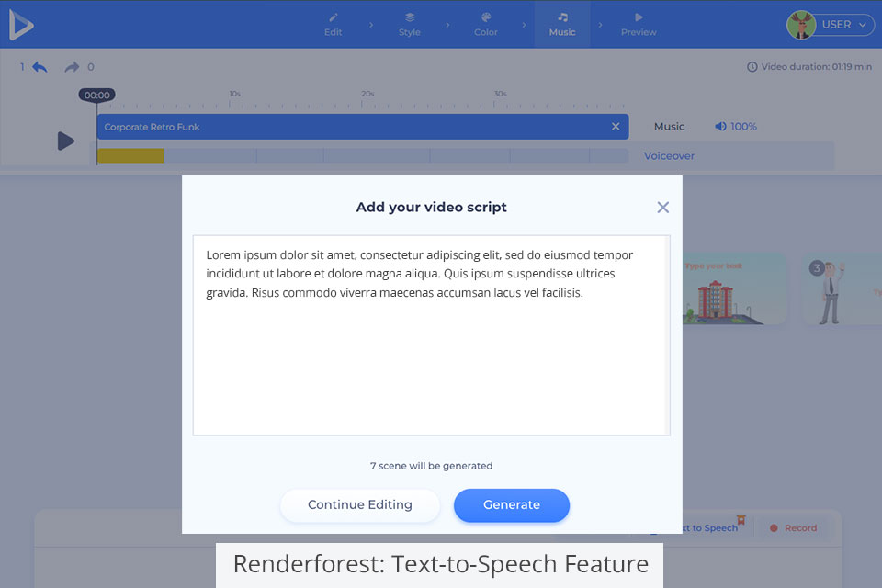This screenshot has width=882, height=588.
Task: Switch to the Style step tab
Action: (410, 25)
